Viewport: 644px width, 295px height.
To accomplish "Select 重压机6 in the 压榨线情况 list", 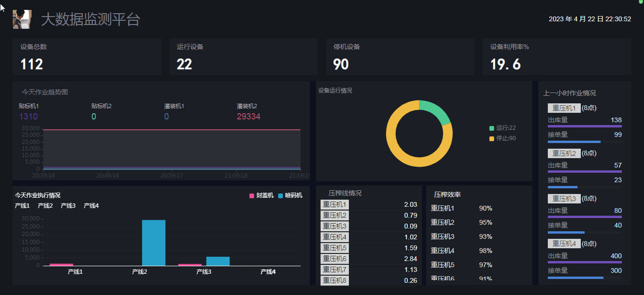I will click(x=335, y=259).
